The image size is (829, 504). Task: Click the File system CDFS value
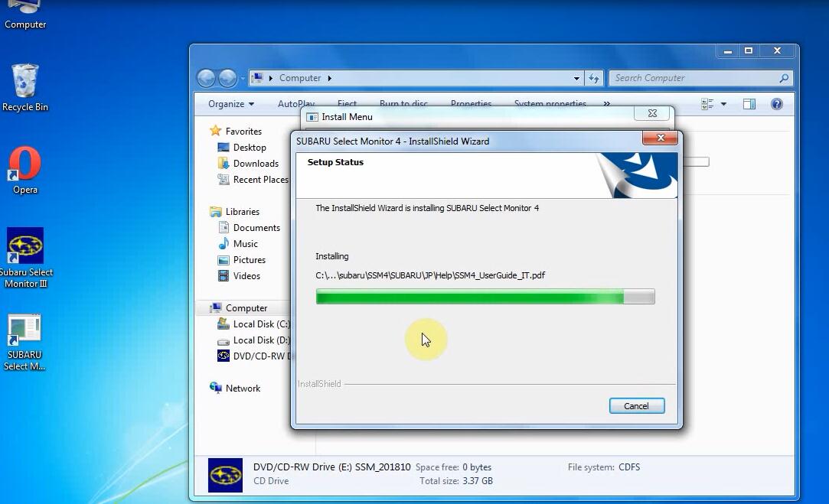629,467
